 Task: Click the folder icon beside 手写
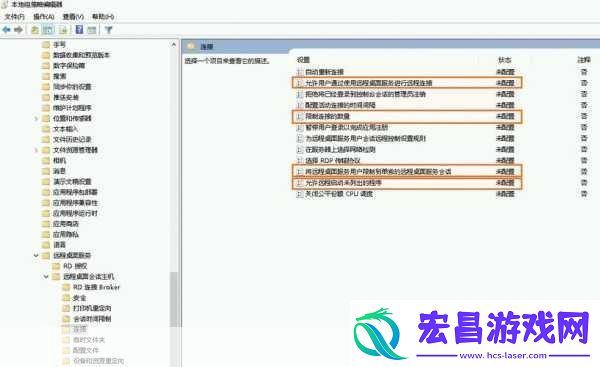pos(46,44)
